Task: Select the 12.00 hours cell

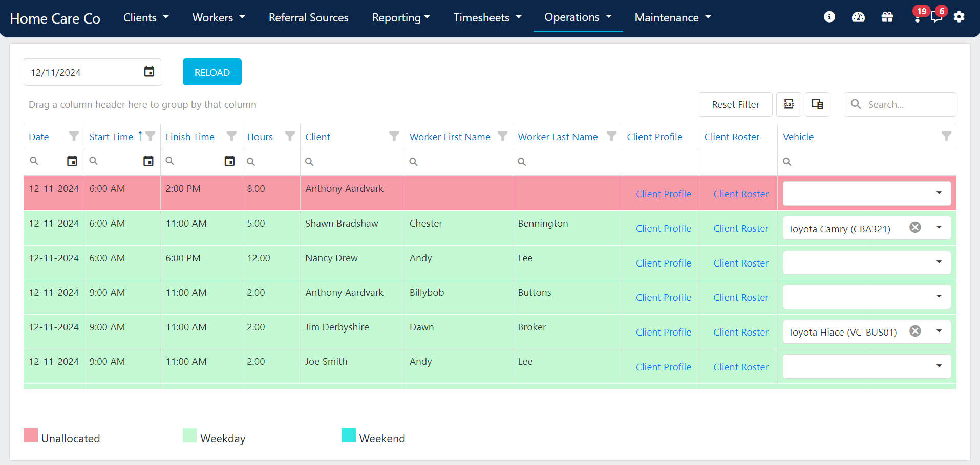Action: (271, 262)
